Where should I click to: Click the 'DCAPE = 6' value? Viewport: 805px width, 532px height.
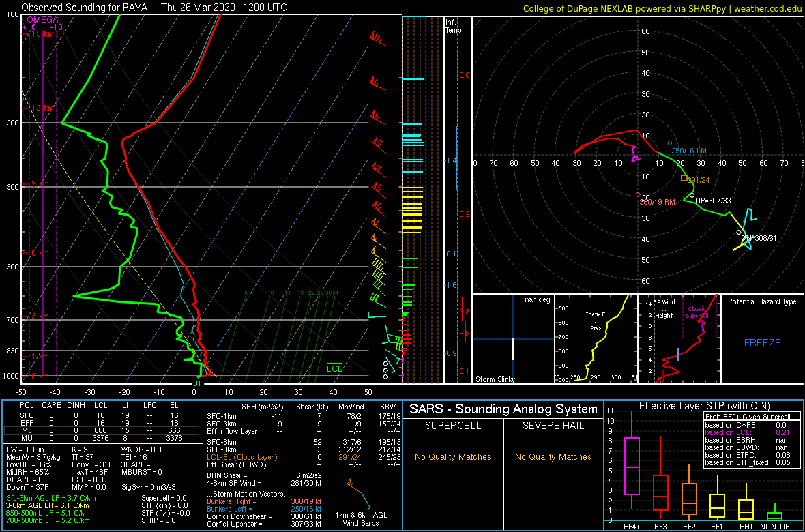click(24, 479)
